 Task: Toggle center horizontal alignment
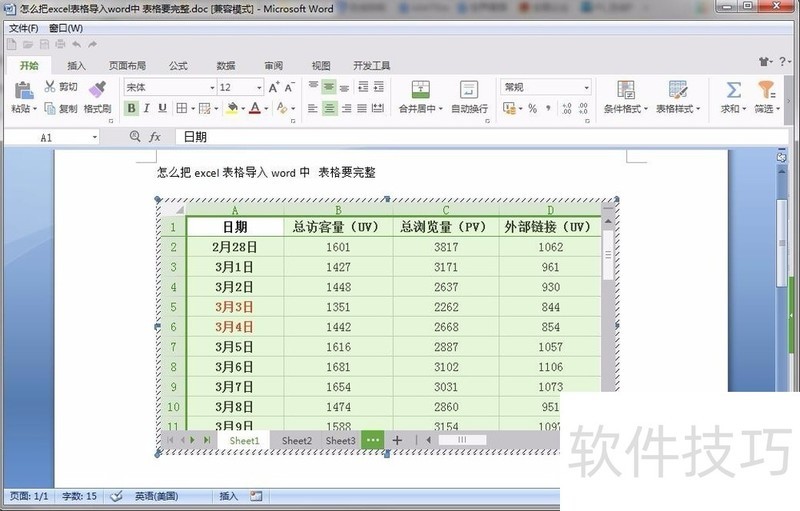coord(330,108)
